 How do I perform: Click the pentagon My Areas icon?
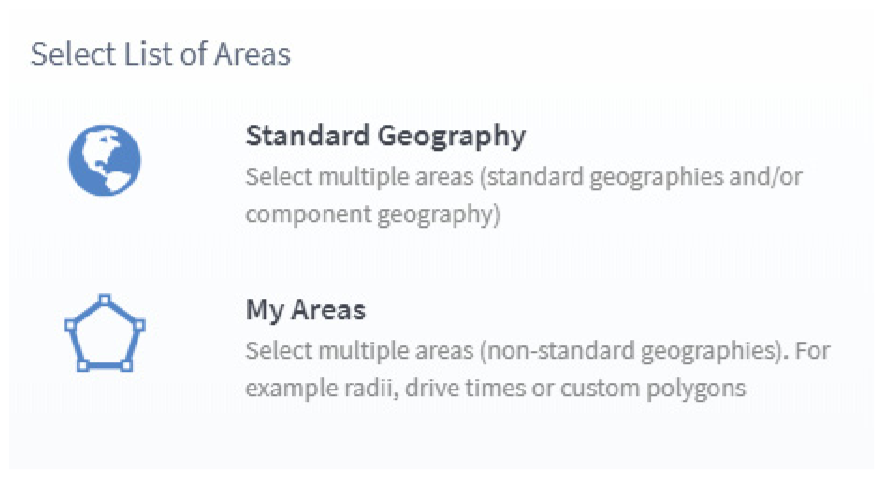104,333
